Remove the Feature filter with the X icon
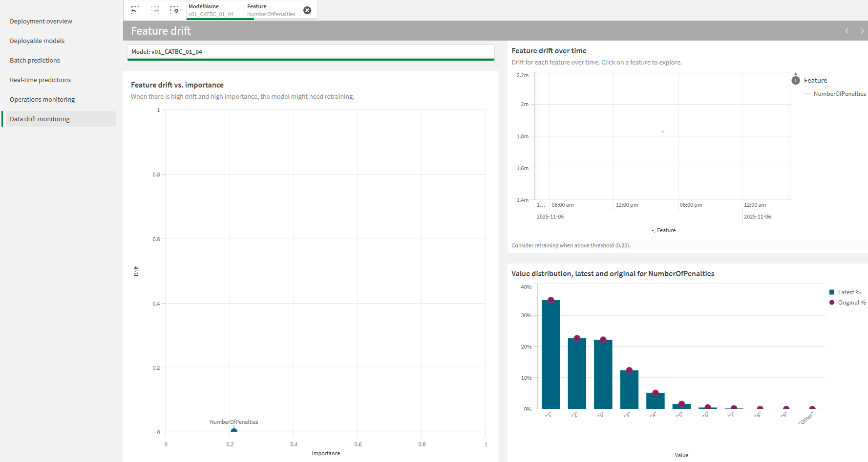This screenshot has width=868, height=462. coord(307,10)
